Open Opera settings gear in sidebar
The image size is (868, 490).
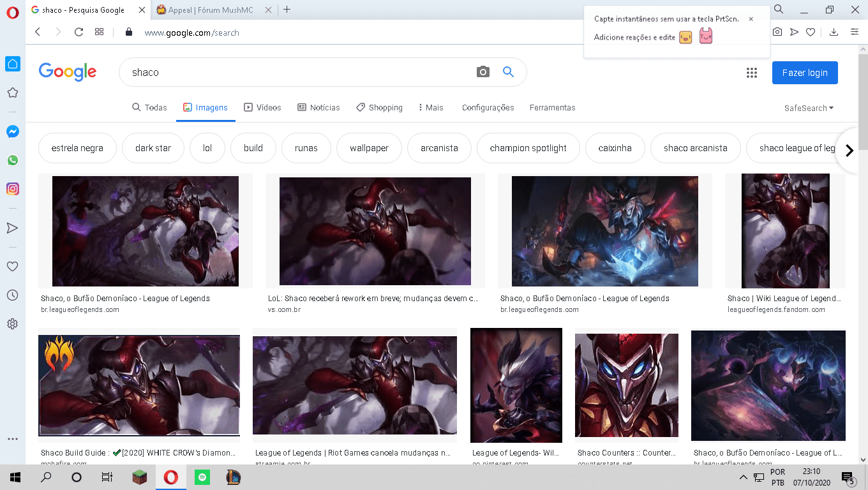(x=13, y=324)
